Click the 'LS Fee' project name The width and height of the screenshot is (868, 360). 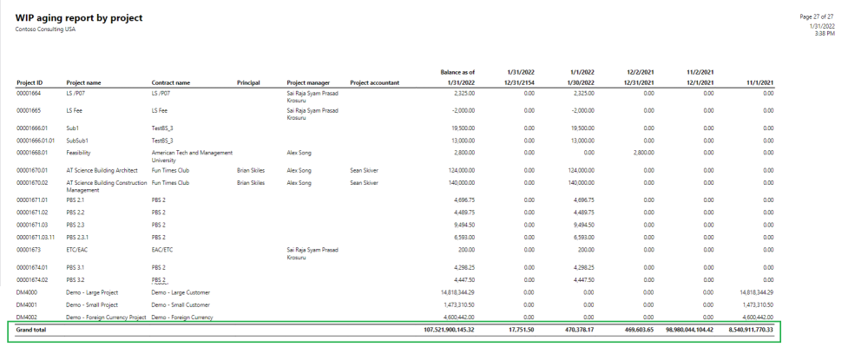coord(75,110)
